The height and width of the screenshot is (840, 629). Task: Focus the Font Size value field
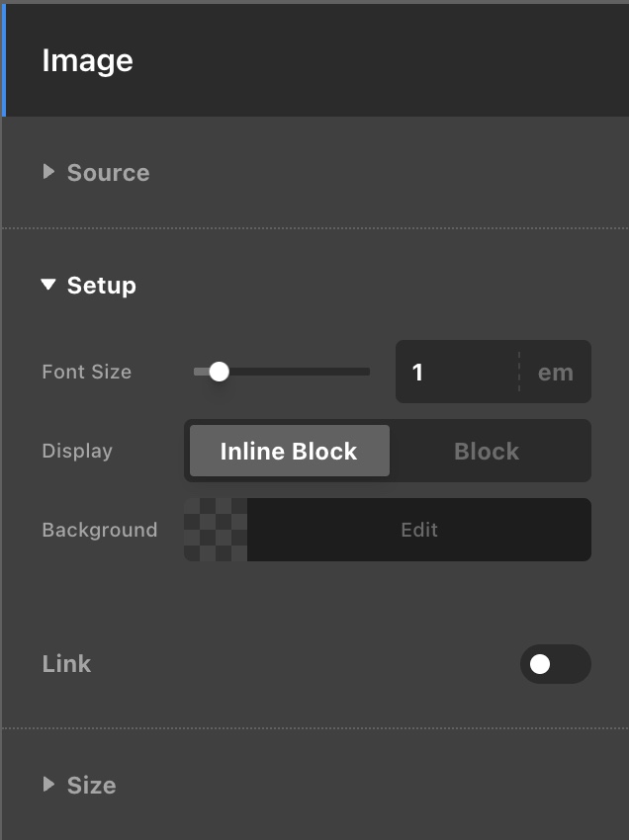pyautogui.click(x=455, y=372)
